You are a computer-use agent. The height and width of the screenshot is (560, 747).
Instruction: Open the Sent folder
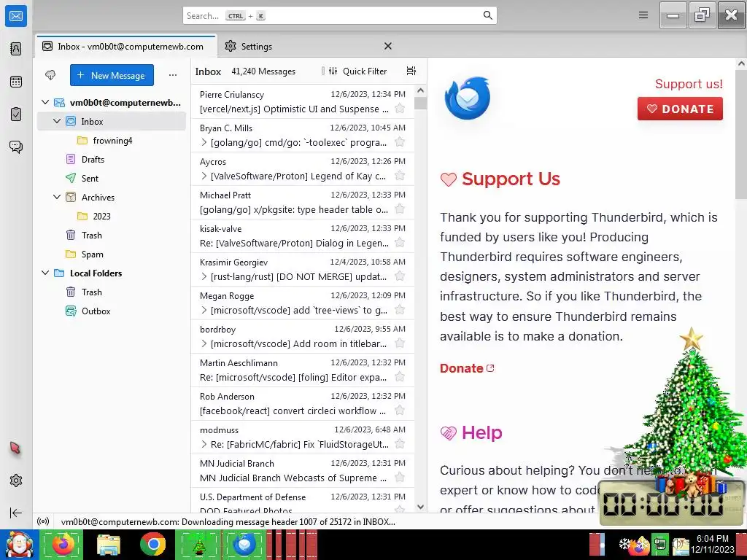pos(112,178)
